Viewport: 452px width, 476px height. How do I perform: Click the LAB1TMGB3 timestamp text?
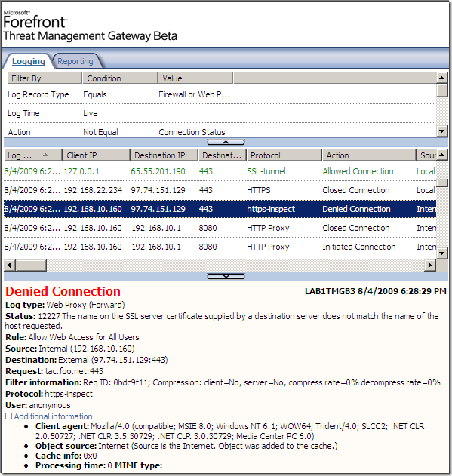pyautogui.click(x=376, y=291)
